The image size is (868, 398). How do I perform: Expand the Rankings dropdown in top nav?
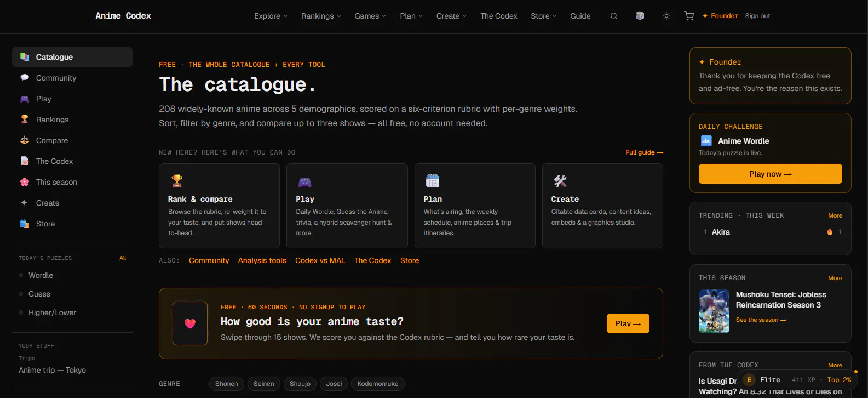click(x=321, y=16)
